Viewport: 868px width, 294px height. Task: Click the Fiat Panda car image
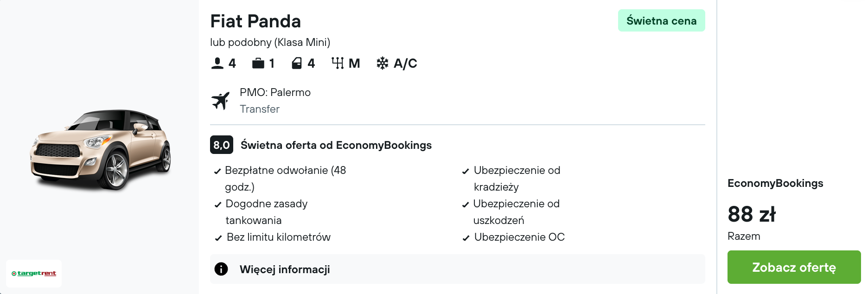101,149
